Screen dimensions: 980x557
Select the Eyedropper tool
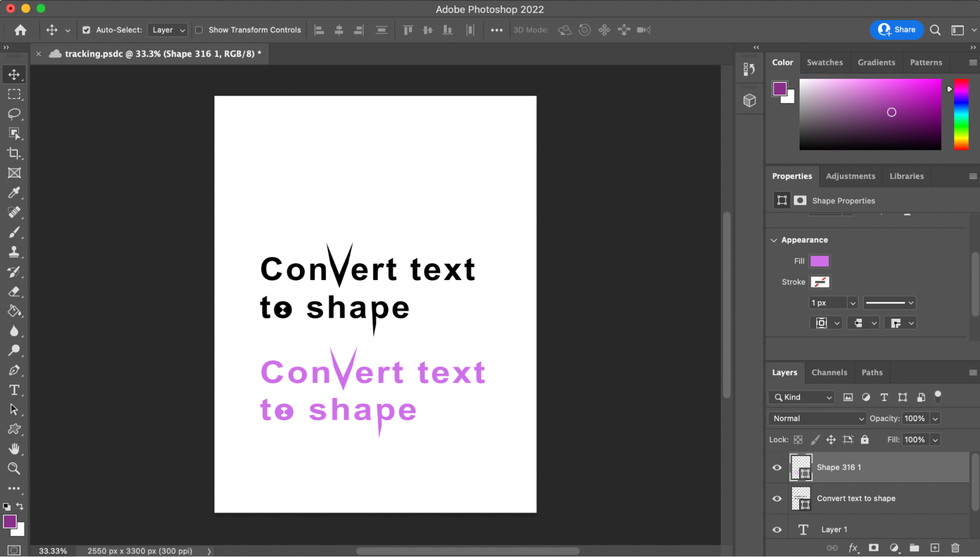tap(14, 193)
